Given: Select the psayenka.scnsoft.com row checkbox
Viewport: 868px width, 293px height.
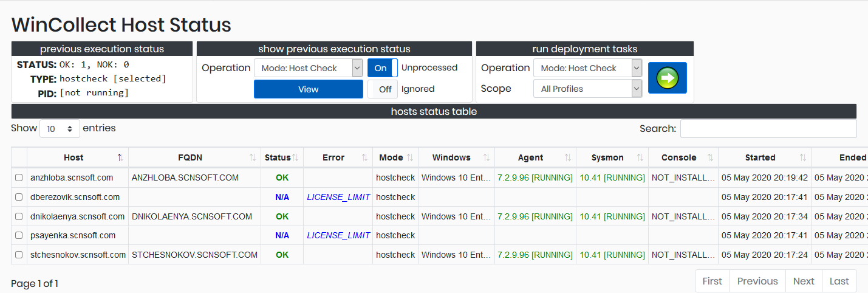Looking at the screenshot, I should (x=19, y=235).
